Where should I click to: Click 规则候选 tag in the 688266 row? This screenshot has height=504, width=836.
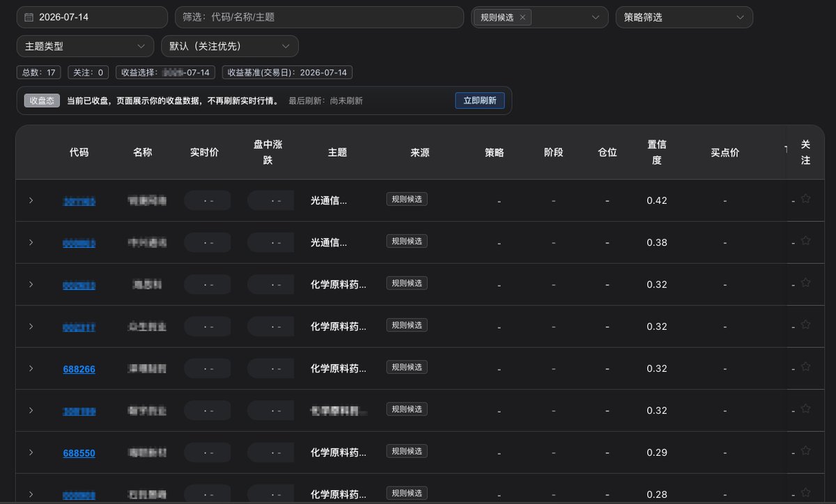407,368
